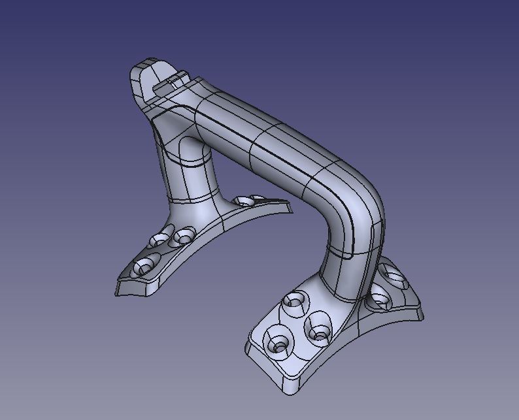Select the hole nearest the left base plate's front tip

[144, 266]
